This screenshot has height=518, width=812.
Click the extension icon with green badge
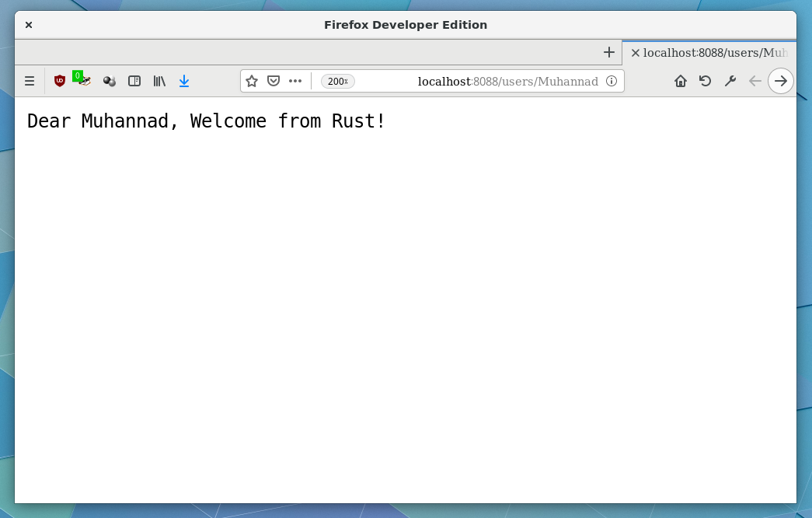83,80
